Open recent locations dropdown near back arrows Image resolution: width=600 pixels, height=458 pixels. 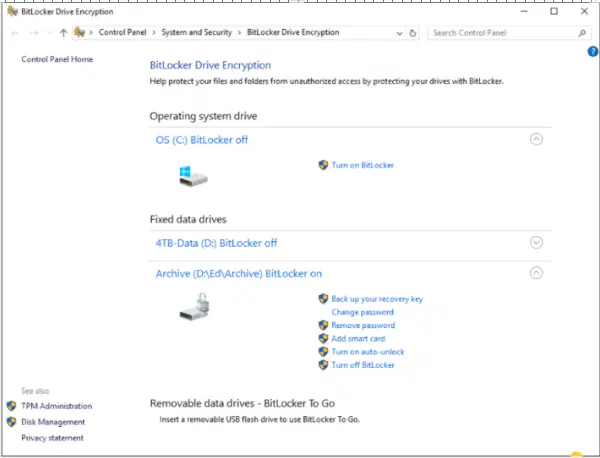tap(49, 33)
